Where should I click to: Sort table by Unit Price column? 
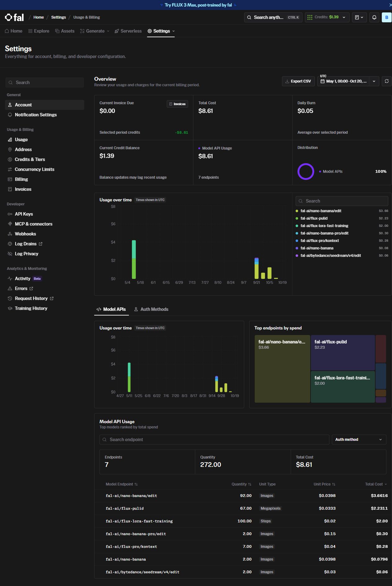324,484
